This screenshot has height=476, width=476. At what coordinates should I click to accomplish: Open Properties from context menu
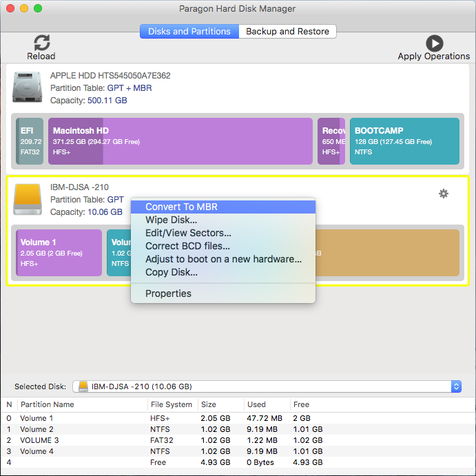[223, 293]
